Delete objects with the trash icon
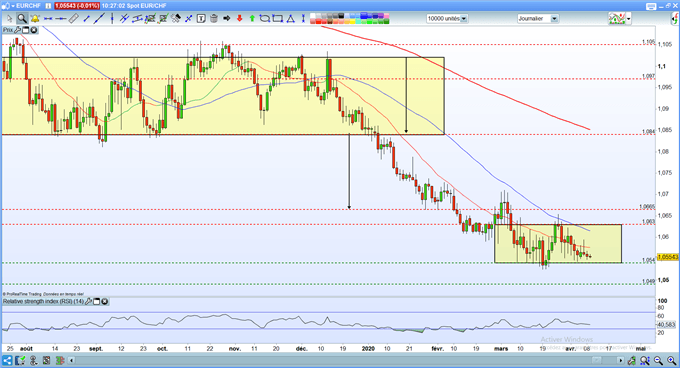Image resolution: width=680 pixels, height=368 pixels. (214, 19)
